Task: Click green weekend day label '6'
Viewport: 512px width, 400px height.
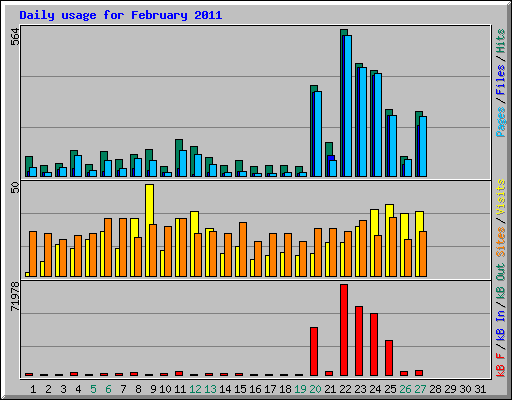Action: pyautogui.click(x=108, y=389)
